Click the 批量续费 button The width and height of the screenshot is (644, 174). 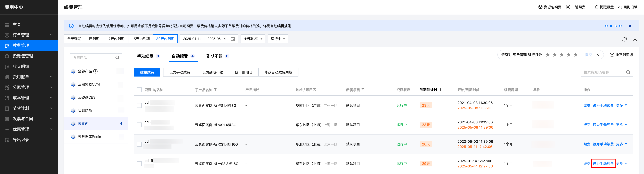[x=147, y=72]
